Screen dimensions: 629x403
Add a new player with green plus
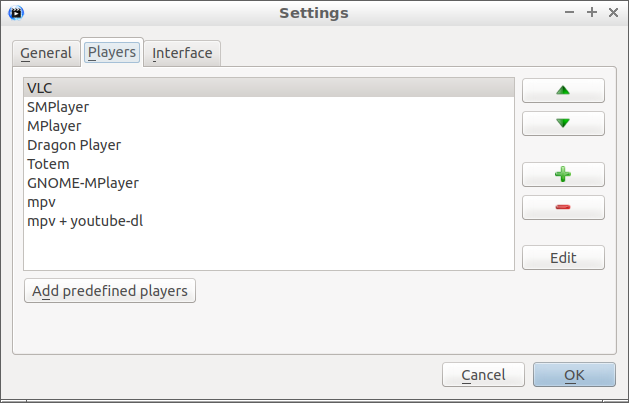[x=563, y=174]
